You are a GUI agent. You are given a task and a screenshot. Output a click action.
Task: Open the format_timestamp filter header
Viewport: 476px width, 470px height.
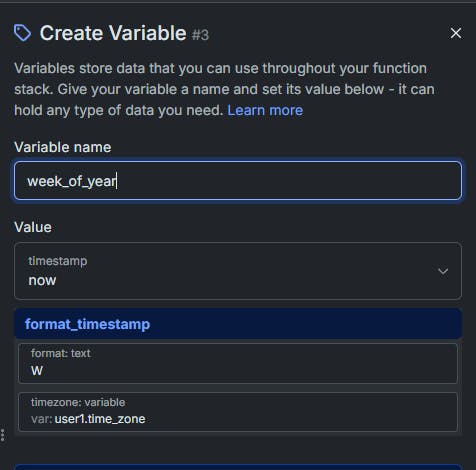(x=238, y=324)
